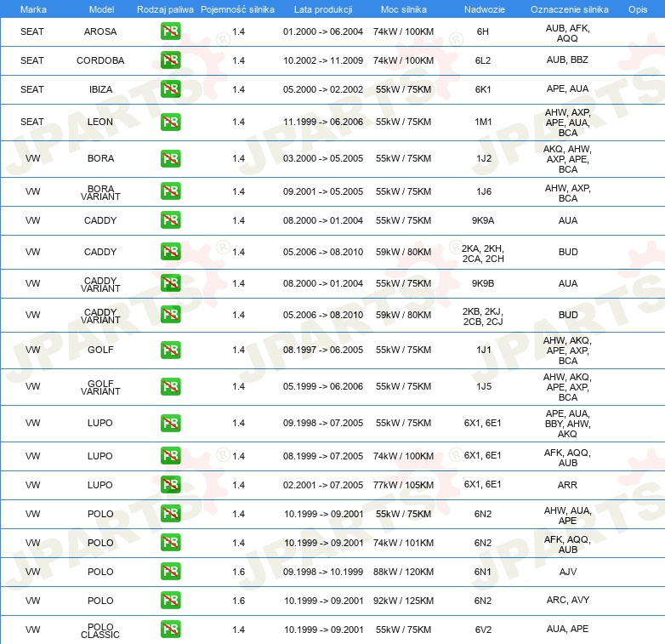This screenshot has width=665, height=644.
Task: Click the date range 08.1997 -> 06.2005
Action: [x=323, y=350]
